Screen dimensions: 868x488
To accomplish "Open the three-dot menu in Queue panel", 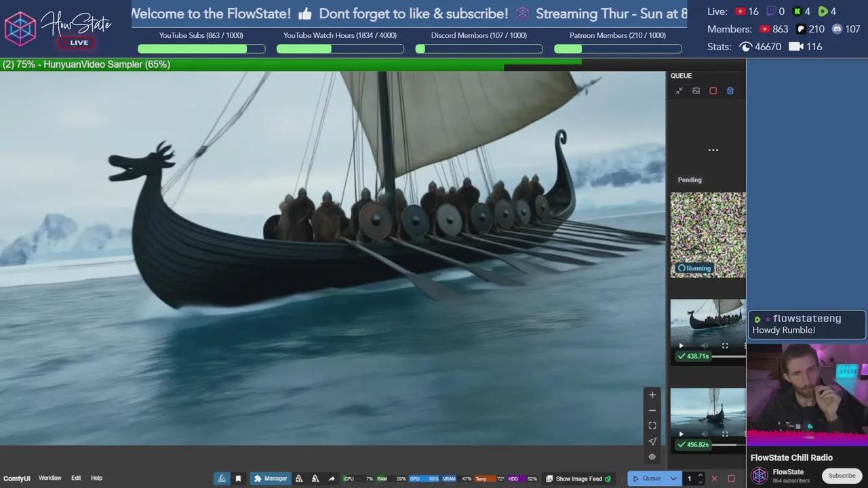I will (x=713, y=150).
